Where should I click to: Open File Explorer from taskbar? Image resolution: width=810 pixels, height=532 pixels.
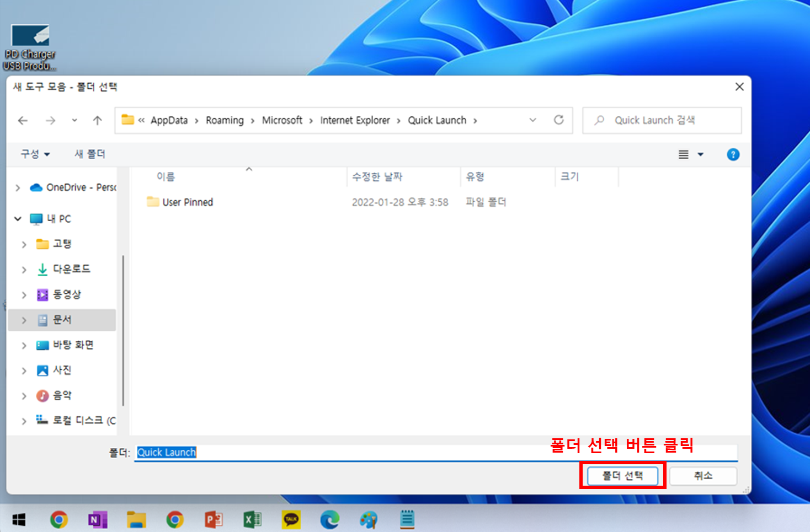tap(136, 519)
